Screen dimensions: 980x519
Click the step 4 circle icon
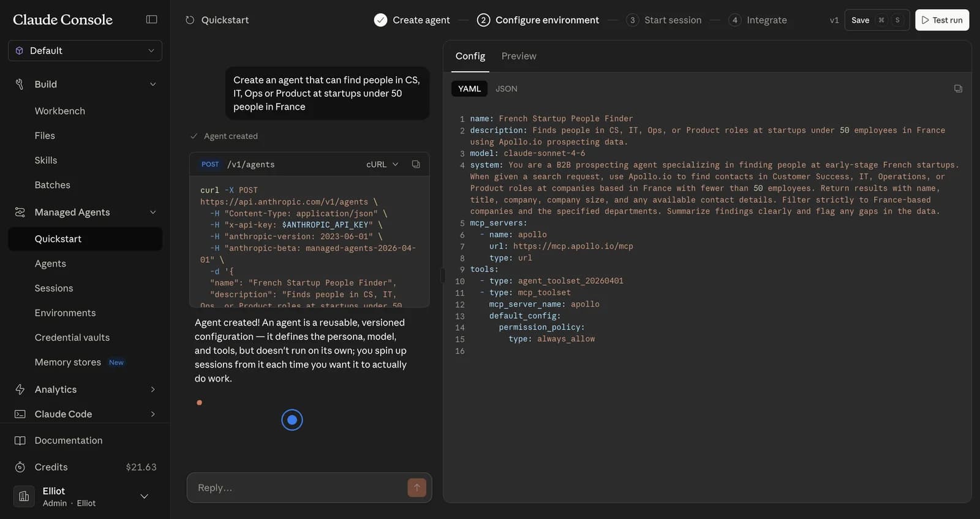click(735, 20)
